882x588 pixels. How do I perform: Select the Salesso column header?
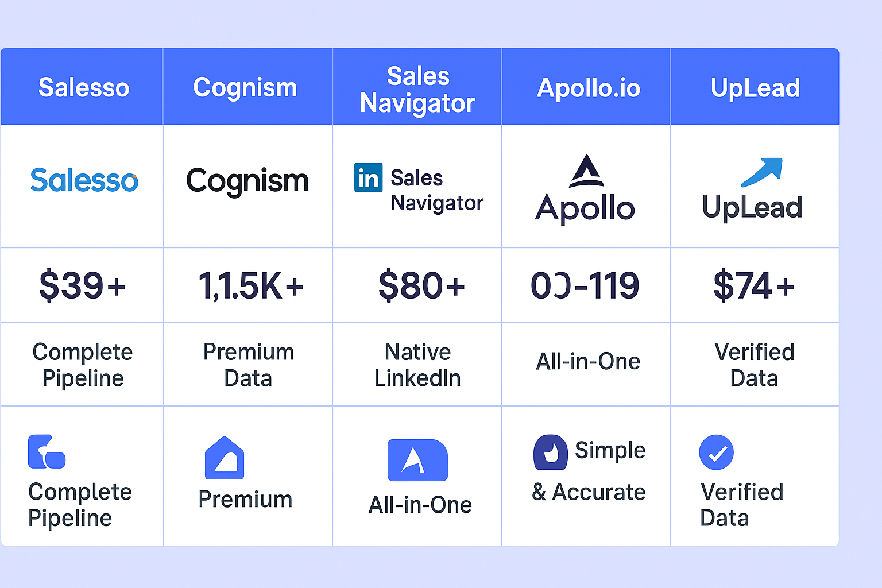coord(82,87)
